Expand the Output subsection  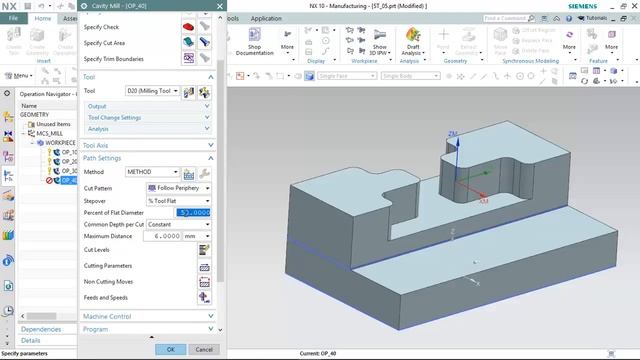pyautogui.click(x=207, y=106)
